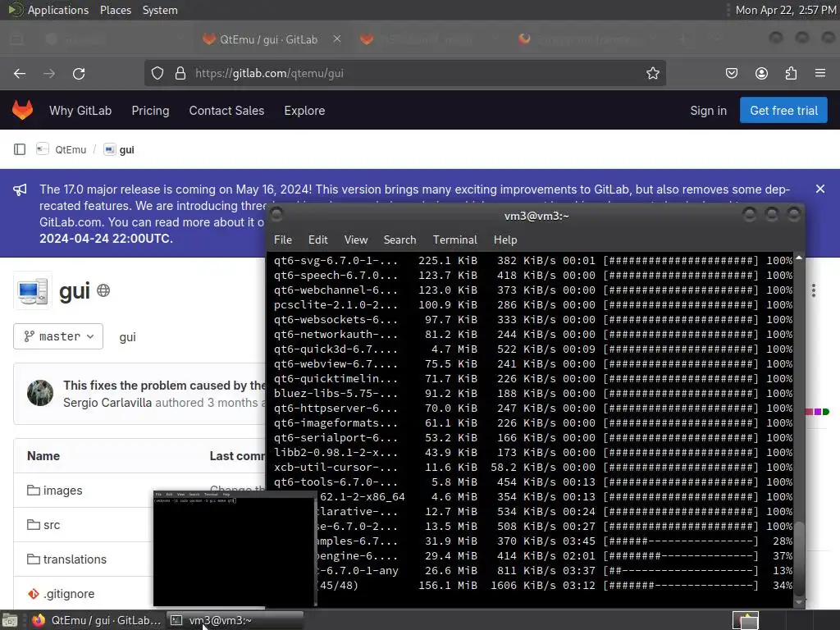Click the public globe icon beside gui
The height and width of the screenshot is (630, 840).
[x=103, y=290]
